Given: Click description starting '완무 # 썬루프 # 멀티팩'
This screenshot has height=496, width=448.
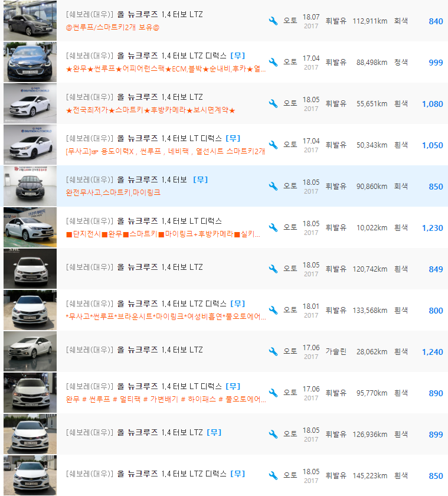Looking at the screenshot, I should 166,400.
